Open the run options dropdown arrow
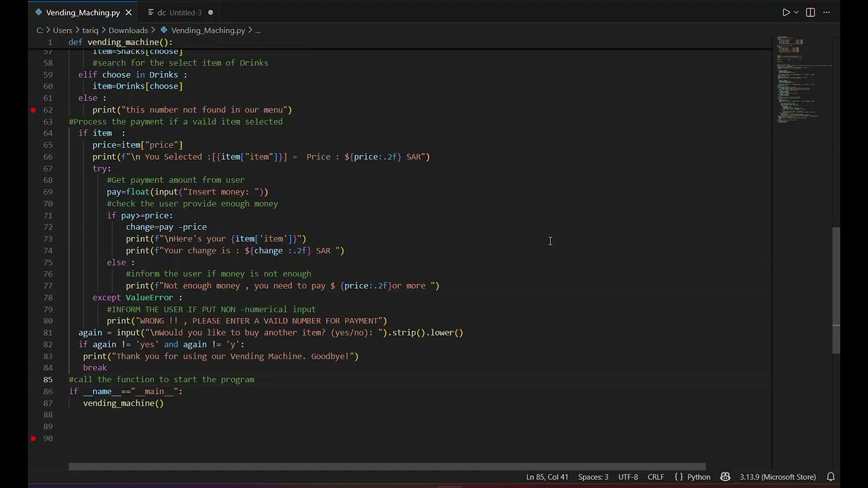This screenshot has width=868, height=488. tap(796, 12)
